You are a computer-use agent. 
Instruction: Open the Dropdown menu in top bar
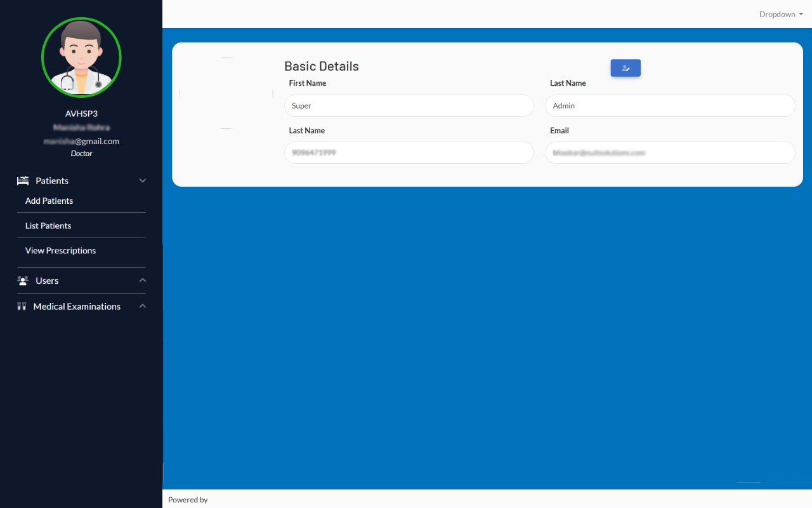(x=781, y=14)
